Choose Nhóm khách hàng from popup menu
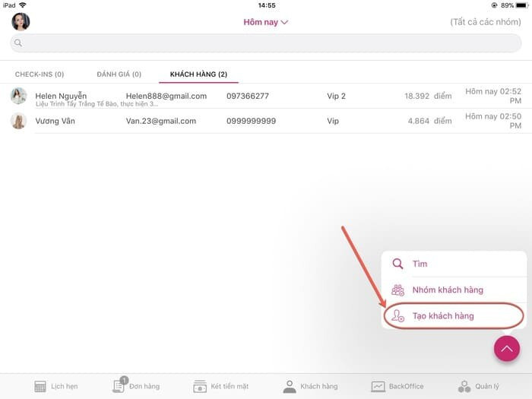Screen dimensions: 532x399 click(x=447, y=290)
